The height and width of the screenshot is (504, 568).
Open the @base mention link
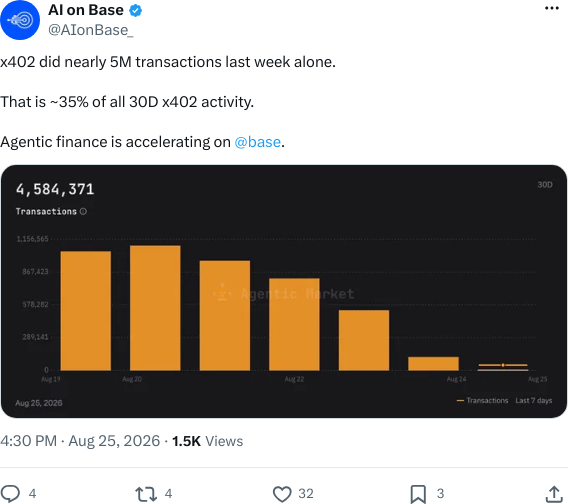pyautogui.click(x=258, y=142)
